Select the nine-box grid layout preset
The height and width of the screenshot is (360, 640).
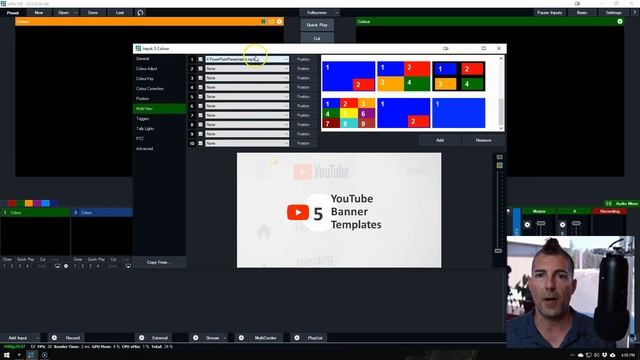pos(349,113)
